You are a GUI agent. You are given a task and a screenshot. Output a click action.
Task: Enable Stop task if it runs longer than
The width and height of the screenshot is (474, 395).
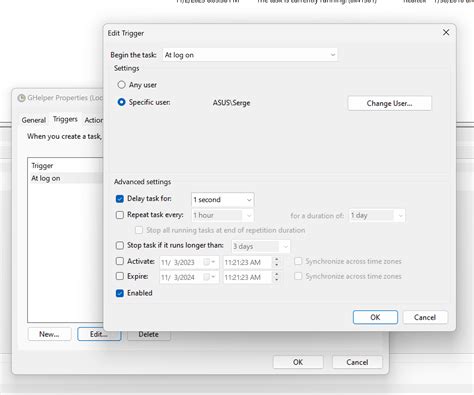coord(120,246)
